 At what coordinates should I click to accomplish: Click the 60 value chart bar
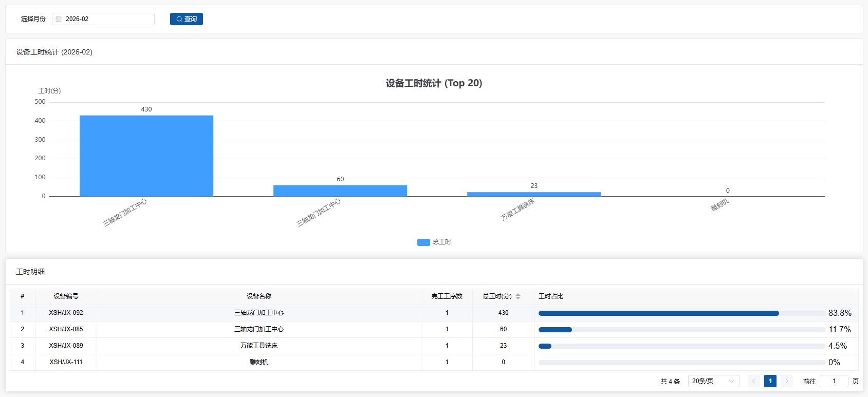coord(340,191)
